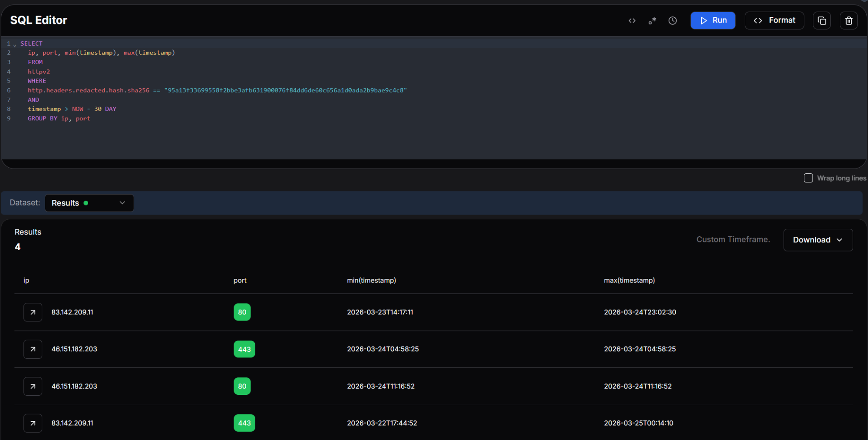Viewport: 868px width, 440px height.
Task: Open query history via the clock icon
Action: point(673,20)
